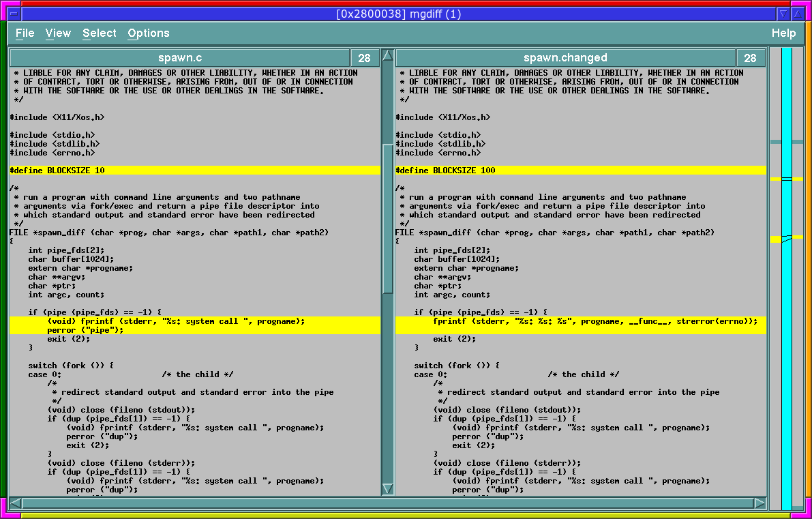Viewport: 812px width, 519px height.
Task: Click "switch (fork ()) {" in spawn.changed pane
Action: point(457,365)
